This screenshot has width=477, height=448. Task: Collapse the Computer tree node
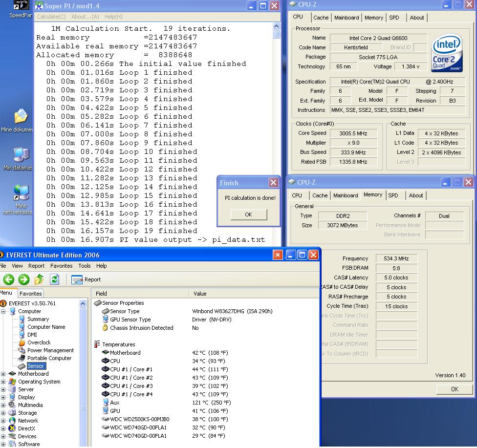[x=3, y=311]
